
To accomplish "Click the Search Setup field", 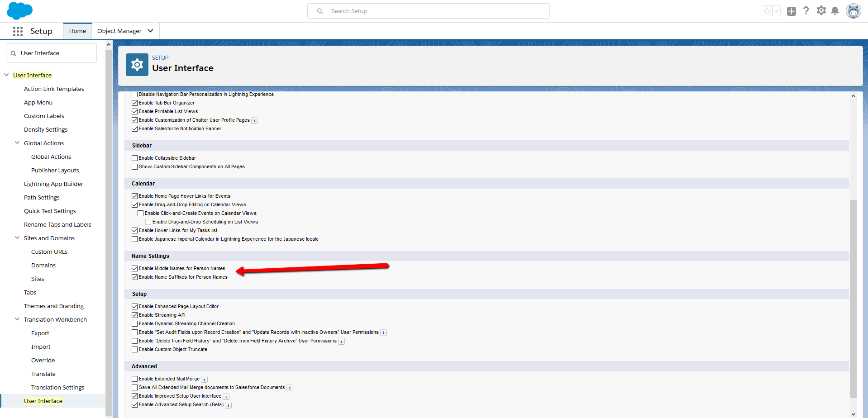I will click(429, 11).
